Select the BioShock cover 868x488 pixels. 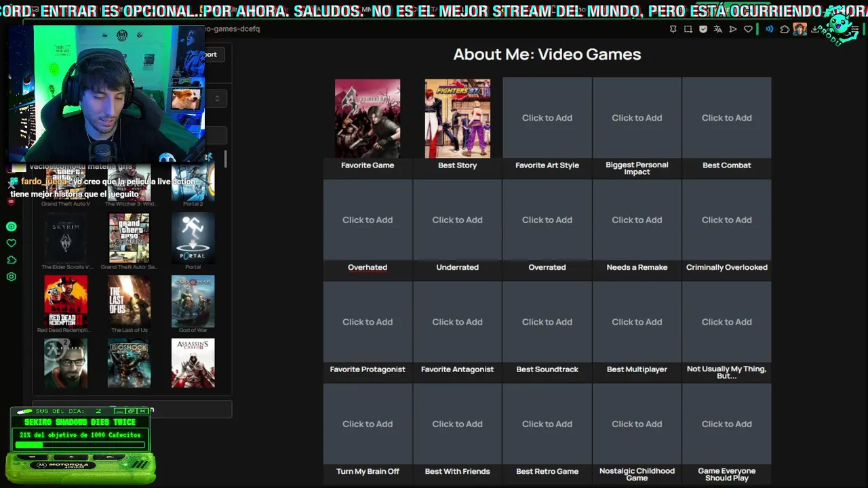point(129,363)
